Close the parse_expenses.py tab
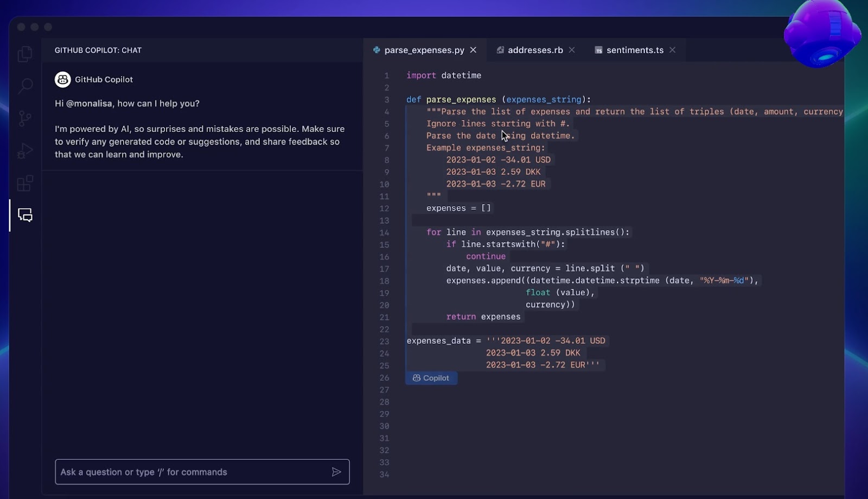 (473, 50)
